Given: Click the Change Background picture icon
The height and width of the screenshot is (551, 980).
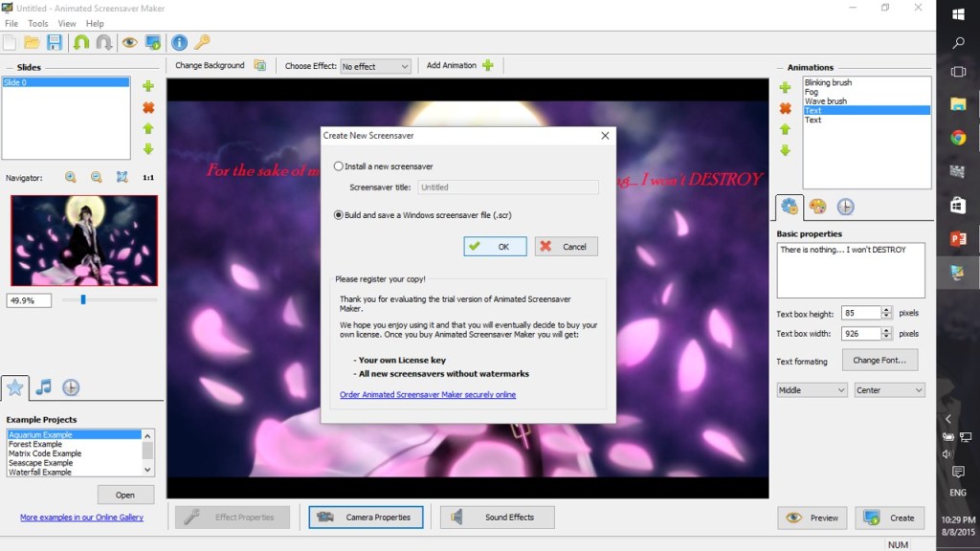Looking at the screenshot, I should point(260,66).
